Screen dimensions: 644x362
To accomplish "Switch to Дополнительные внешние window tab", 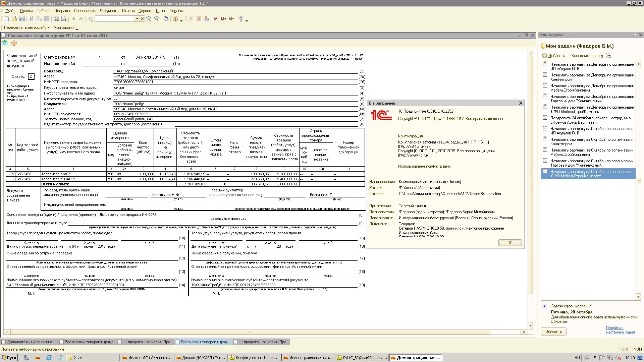I will click(29, 342).
